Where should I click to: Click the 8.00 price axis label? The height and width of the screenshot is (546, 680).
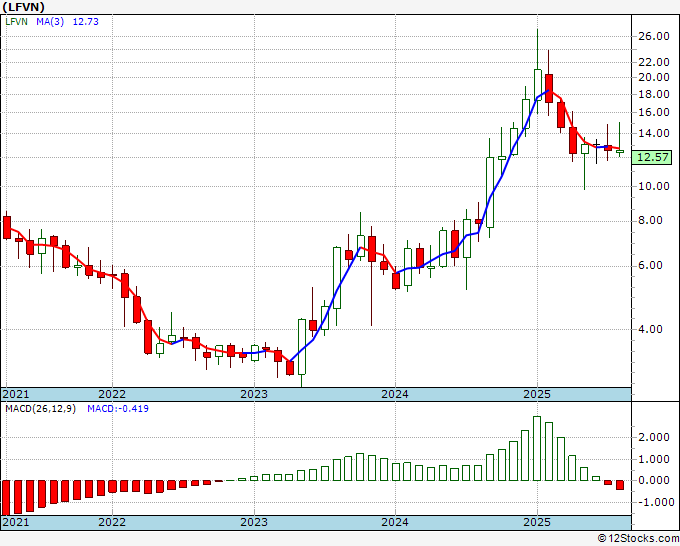(x=651, y=220)
